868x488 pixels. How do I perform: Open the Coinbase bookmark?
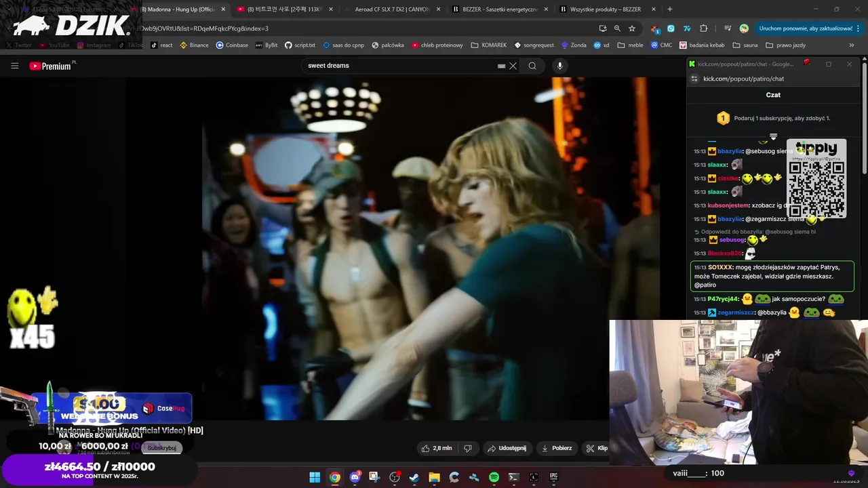click(x=232, y=45)
